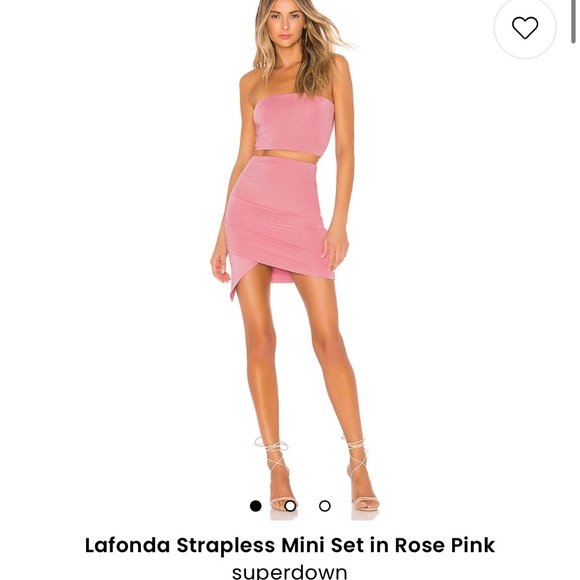This screenshot has height=580, width=580.
Task: Tap the pink strapless top in photo
Action: [x=294, y=126]
